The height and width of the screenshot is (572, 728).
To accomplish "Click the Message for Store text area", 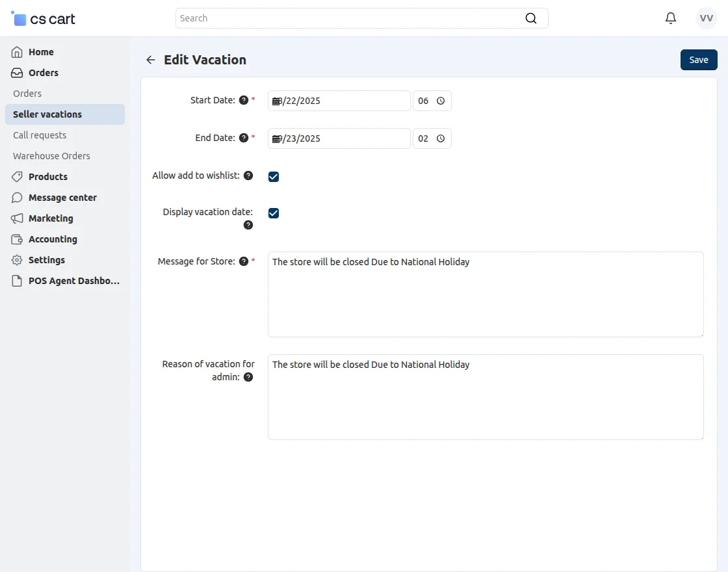I will [485, 294].
